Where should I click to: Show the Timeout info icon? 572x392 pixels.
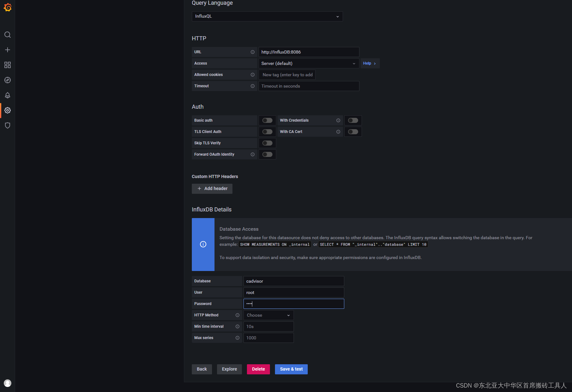[253, 86]
